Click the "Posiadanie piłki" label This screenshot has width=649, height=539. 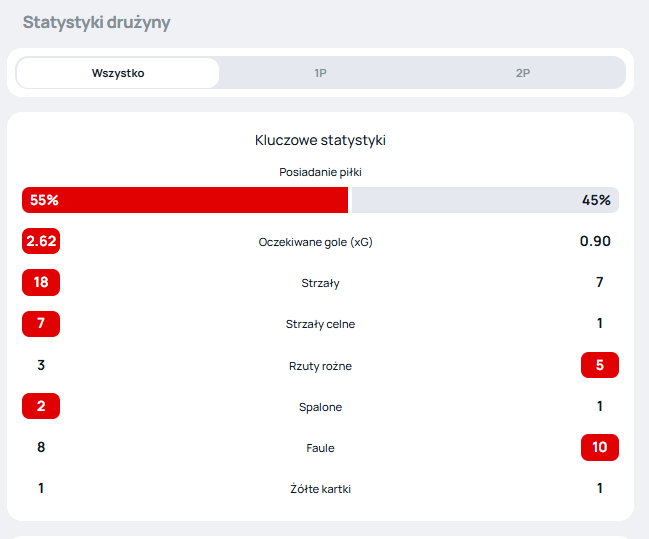click(x=320, y=172)
